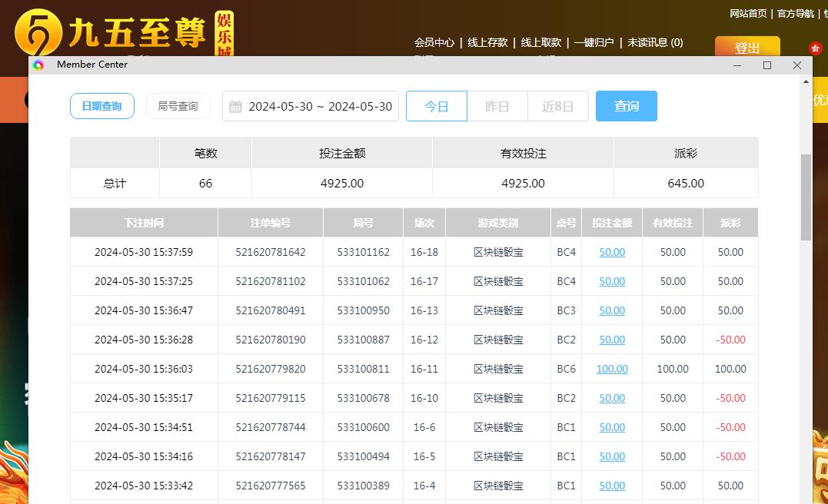Open 未读讯息 to view messages
The width and height of the screenshot is (828, 504).
point(655,43)
